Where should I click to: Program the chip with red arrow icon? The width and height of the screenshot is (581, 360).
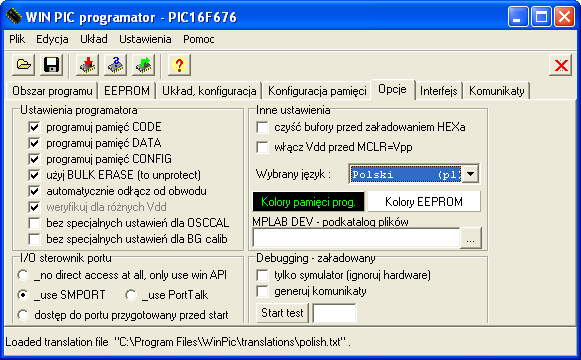(87, 65)
